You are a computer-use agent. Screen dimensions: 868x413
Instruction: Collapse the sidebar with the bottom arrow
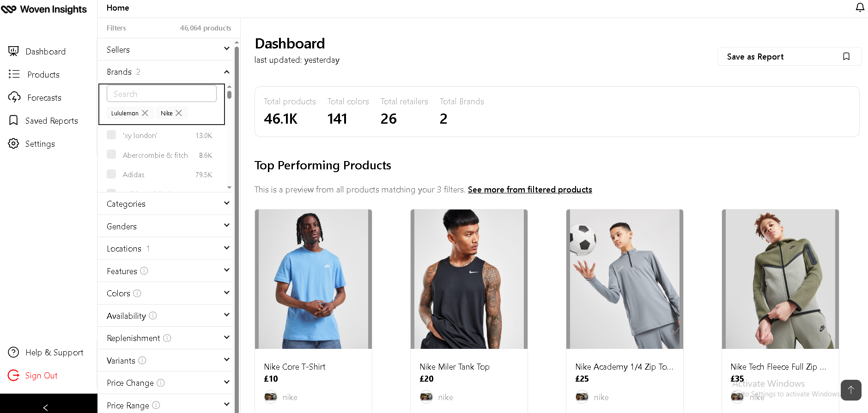click(45, 407)
